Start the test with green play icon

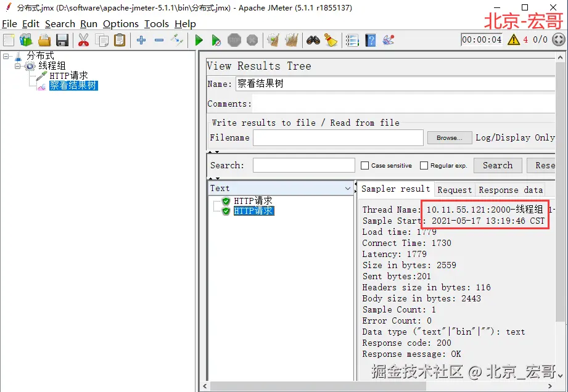tap(199, 40)
